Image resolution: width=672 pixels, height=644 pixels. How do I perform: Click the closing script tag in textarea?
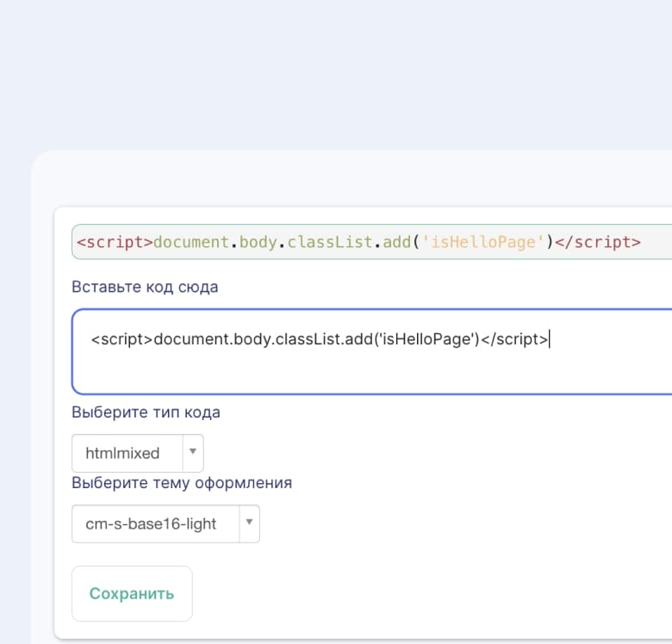click(x=514, y=339)
